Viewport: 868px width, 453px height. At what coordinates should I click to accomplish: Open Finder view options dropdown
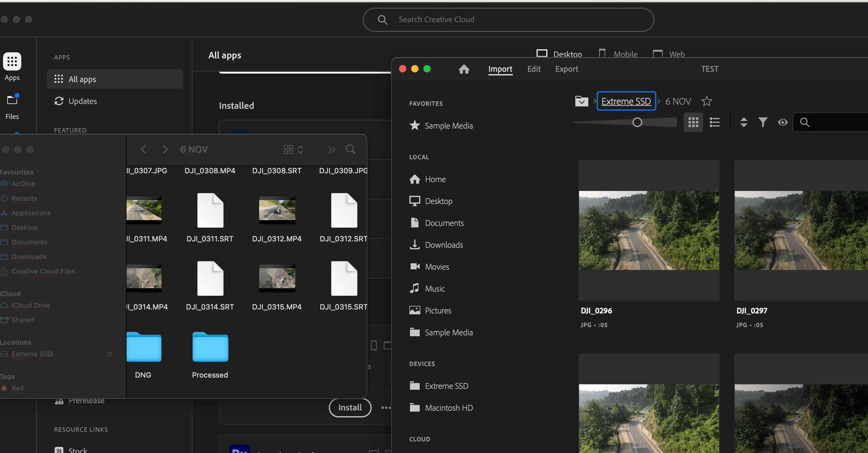click(x=293, y=150)
